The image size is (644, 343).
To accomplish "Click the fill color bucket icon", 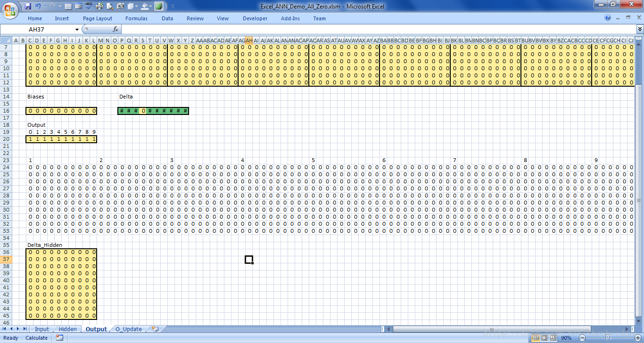I will click(x=145, y=6).
